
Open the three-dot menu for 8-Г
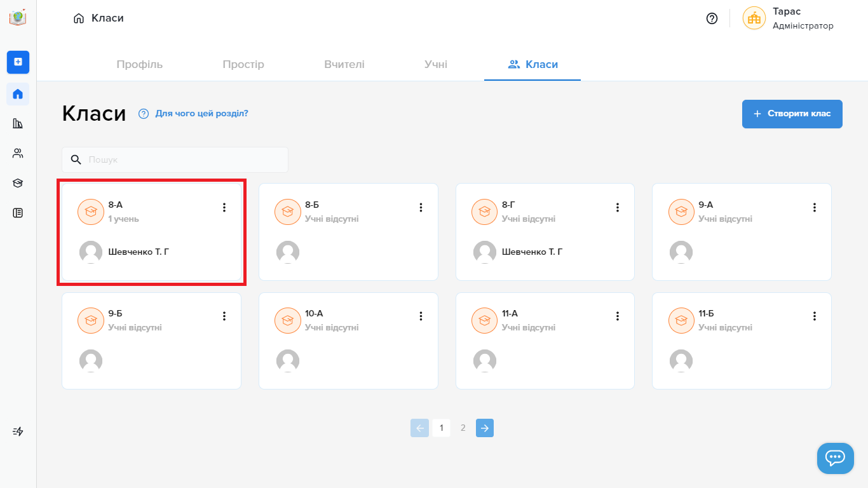click(618, 207)
